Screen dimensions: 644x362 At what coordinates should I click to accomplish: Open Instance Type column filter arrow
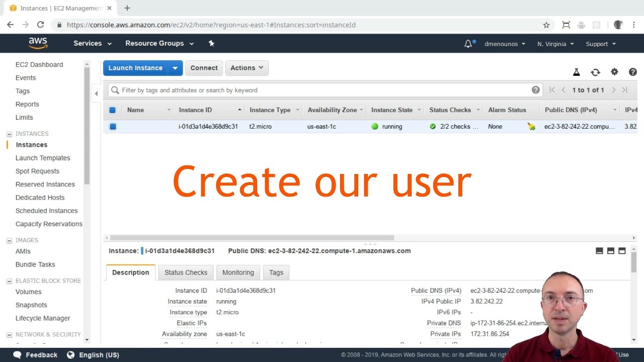pos(297,110)
